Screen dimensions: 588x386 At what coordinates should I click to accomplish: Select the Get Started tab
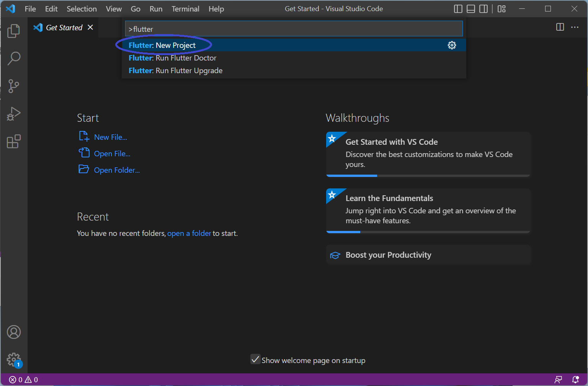tap(64, 28)
